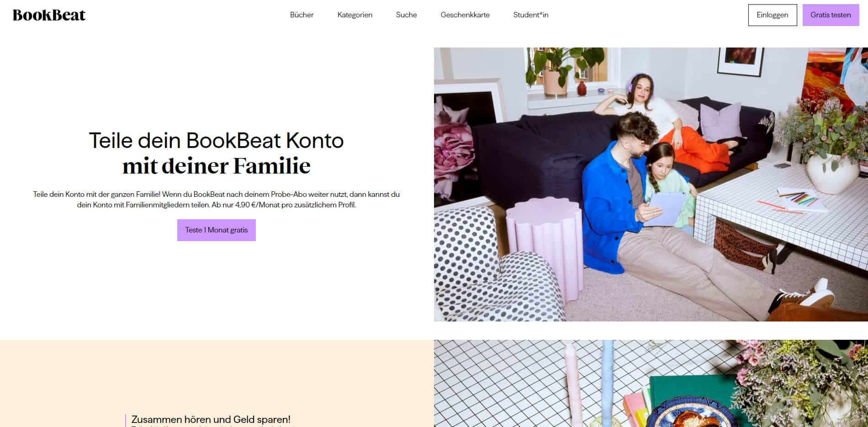Go to Kategorien in the navigation
The height and width of the screenshot is (427, 868).
pos(355,15)
